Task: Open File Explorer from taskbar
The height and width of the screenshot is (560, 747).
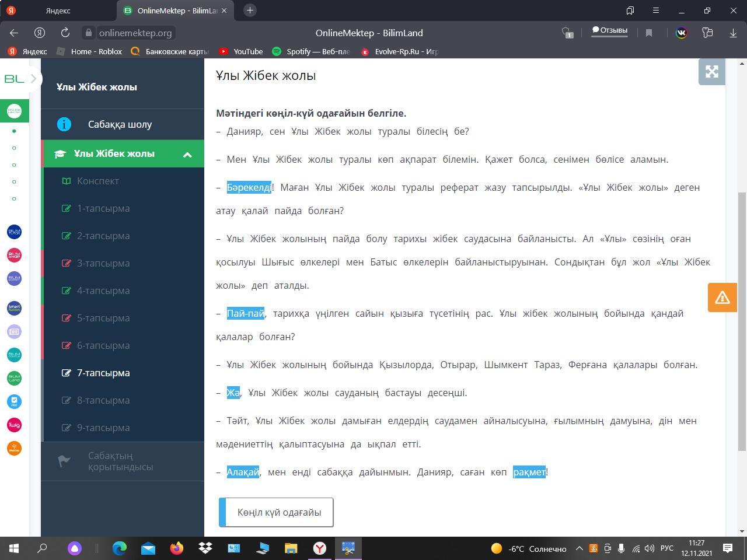Action: (291, 548)
